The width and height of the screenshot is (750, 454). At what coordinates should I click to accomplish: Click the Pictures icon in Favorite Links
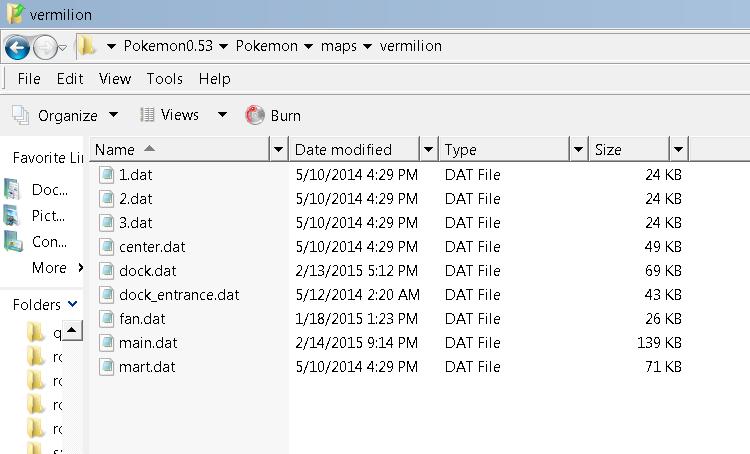coord(13,215)
